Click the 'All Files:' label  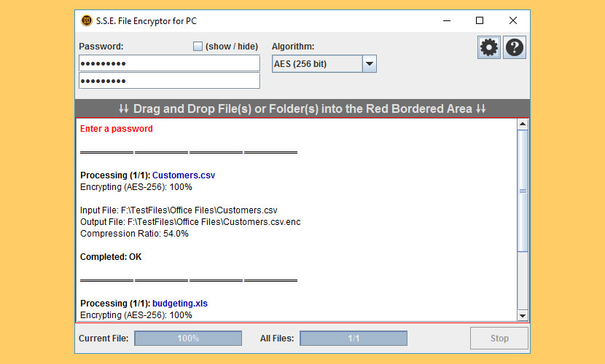tap(277, 339)
